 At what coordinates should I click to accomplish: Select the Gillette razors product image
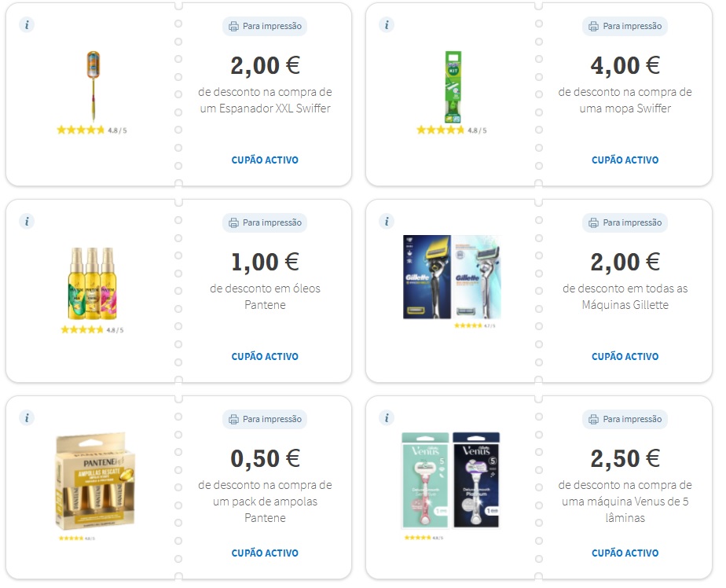452,277
